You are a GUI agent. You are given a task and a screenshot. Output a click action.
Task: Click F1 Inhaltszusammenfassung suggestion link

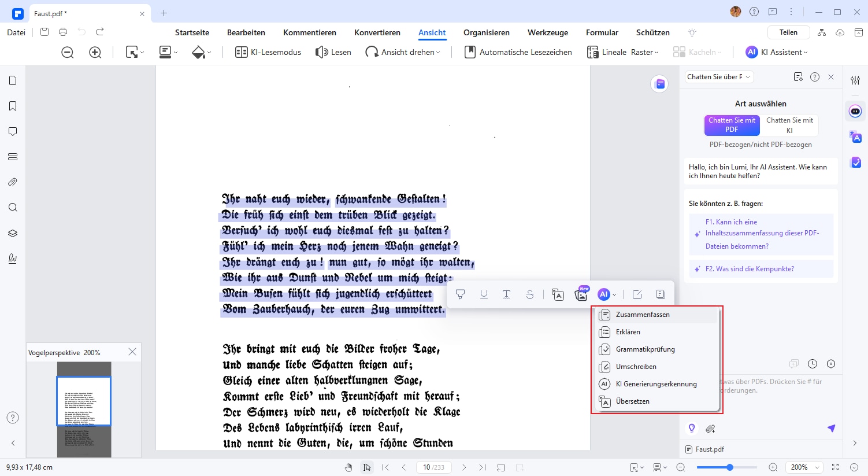point(762,234)
